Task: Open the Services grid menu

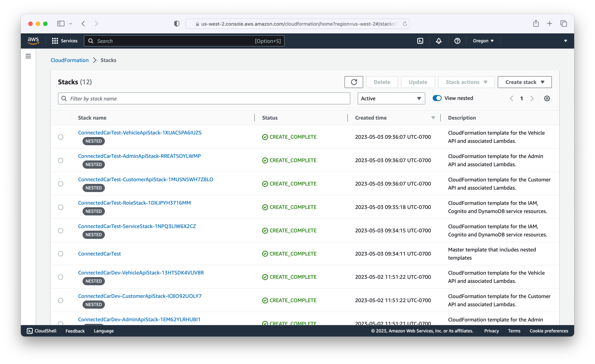Action: [65, 41]
